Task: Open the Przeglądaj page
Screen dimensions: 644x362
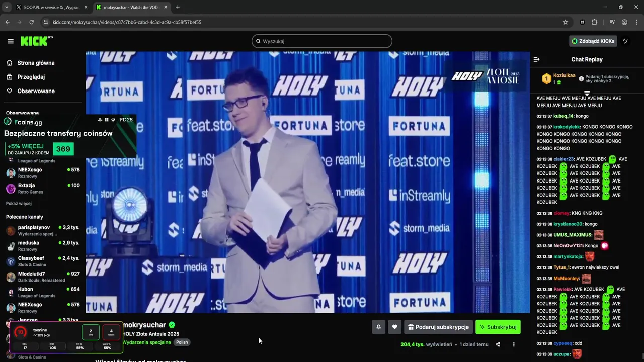Action: pyautogui.click(x=31, y=77)
